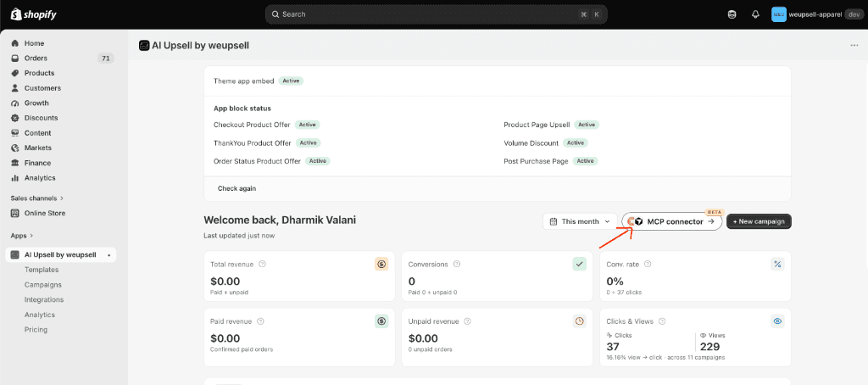Image resolution: width=868 pixels, height=385 pixels.
Task: Click the Products tag icon
Action: pyautogui.click(x=15, y=73)
